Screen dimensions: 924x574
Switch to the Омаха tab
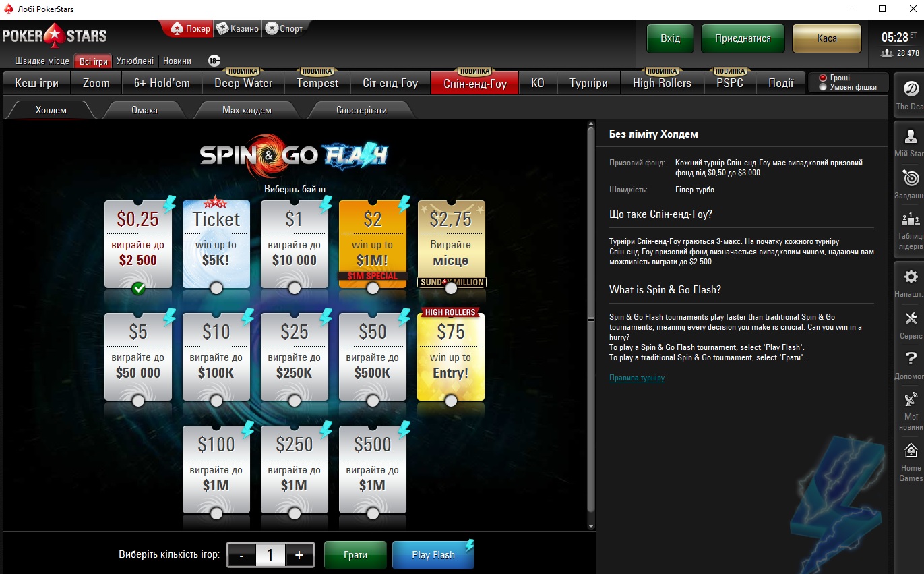[144, 110]
